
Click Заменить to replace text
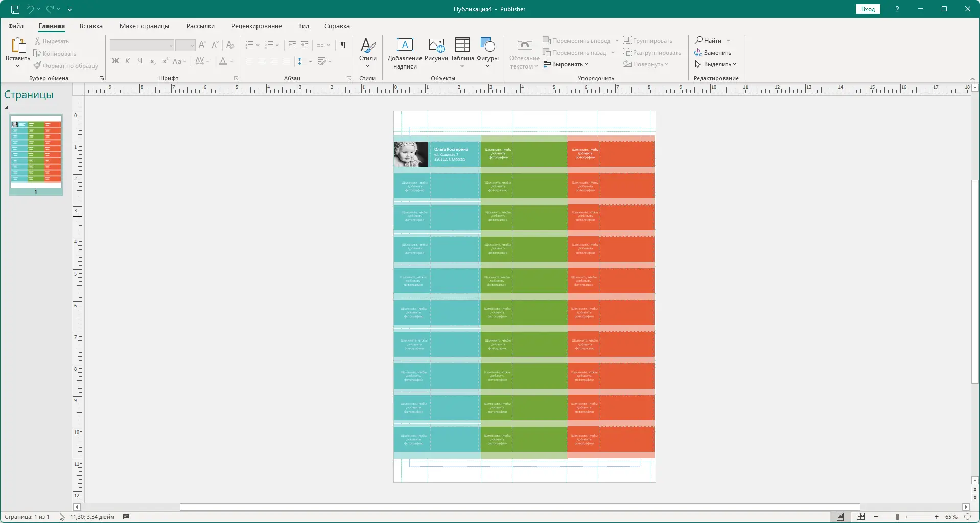[713, 53]
